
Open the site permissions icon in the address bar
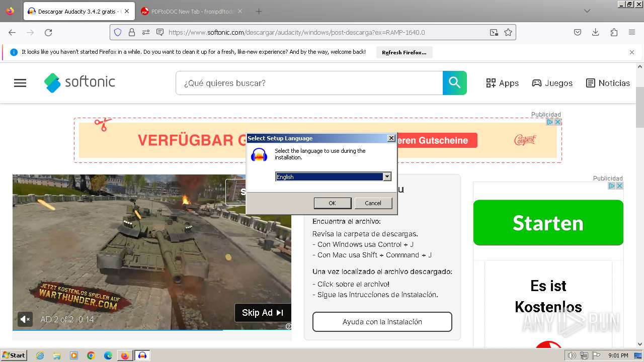point(146,32)
